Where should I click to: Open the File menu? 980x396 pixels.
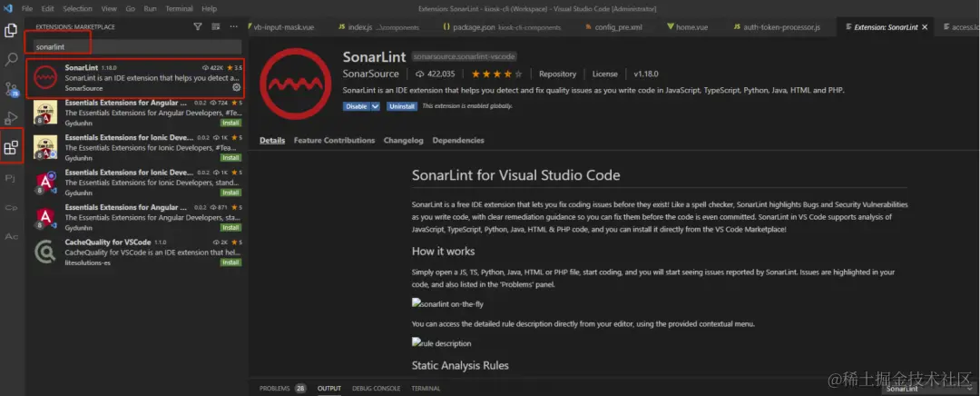point(27,9)
